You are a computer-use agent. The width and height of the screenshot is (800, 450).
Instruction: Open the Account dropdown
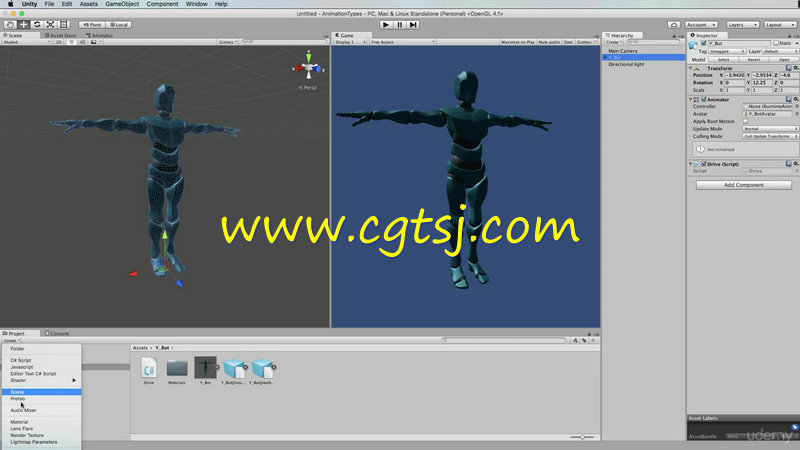pos(701,24)
